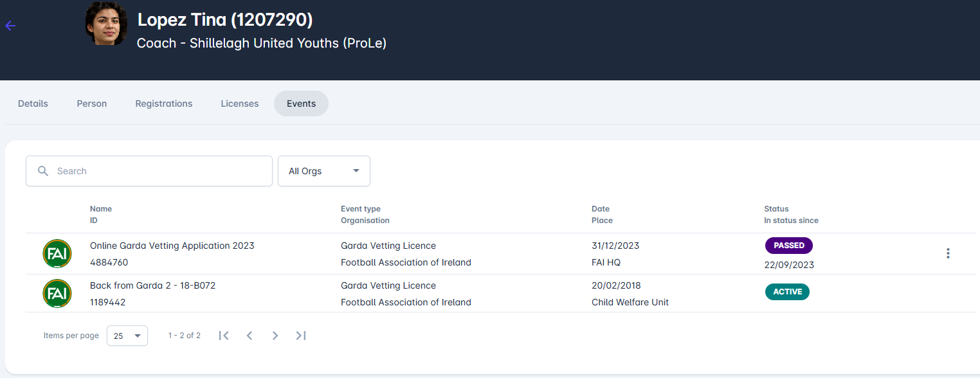Click FAI logo for Online Garda Vetting Application
980x378 pixels.
57,253
